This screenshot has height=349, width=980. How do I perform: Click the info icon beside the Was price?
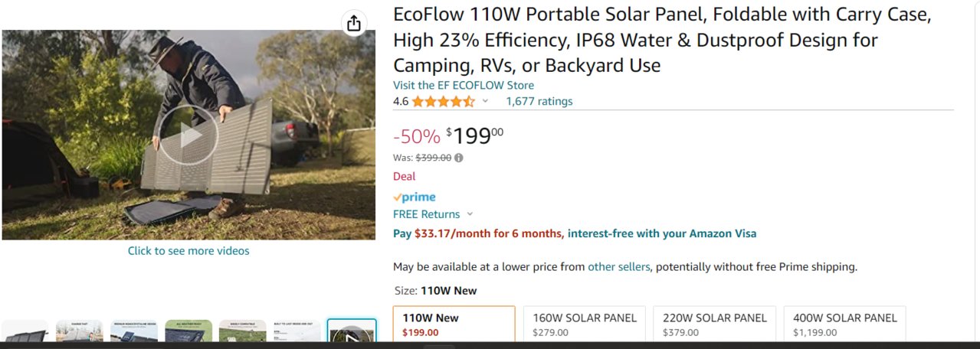(x=458, y=158)
